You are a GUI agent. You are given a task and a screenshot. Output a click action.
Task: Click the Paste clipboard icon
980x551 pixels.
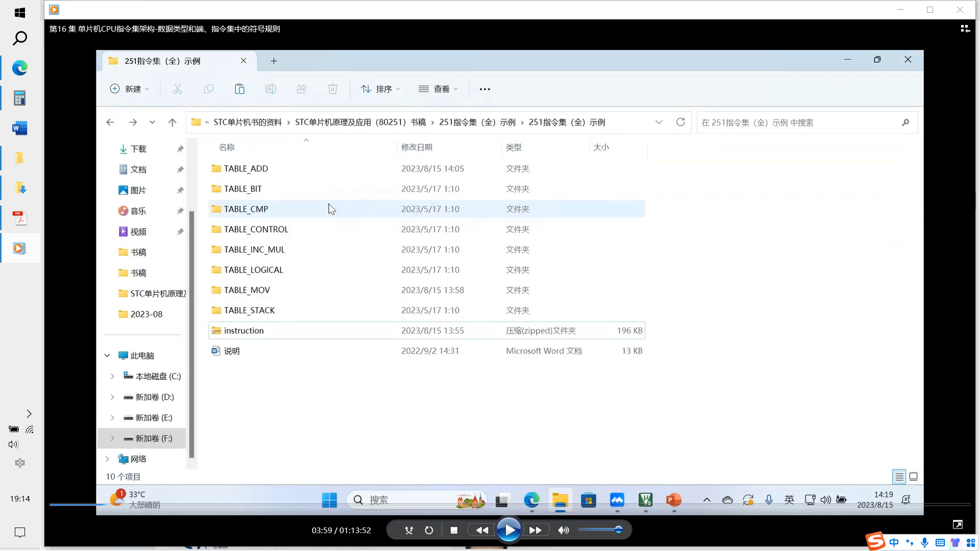(239, 89)
